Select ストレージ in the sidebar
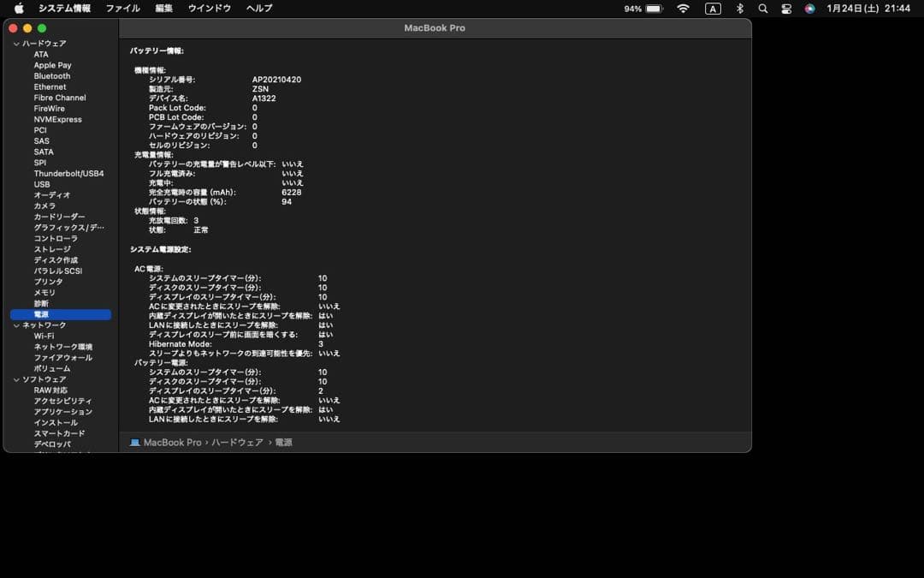Image resolution: width=924 pixels, height=578 pixels. [52, 248]
